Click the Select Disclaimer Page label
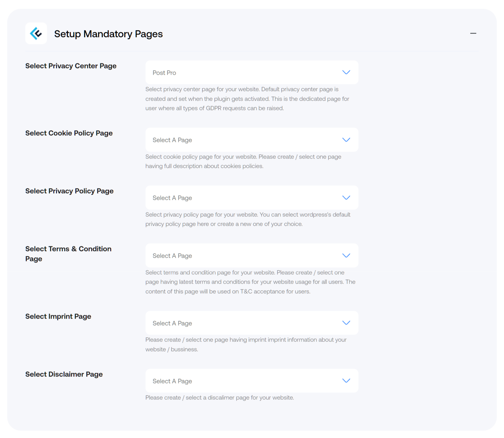 coord(64,374)
